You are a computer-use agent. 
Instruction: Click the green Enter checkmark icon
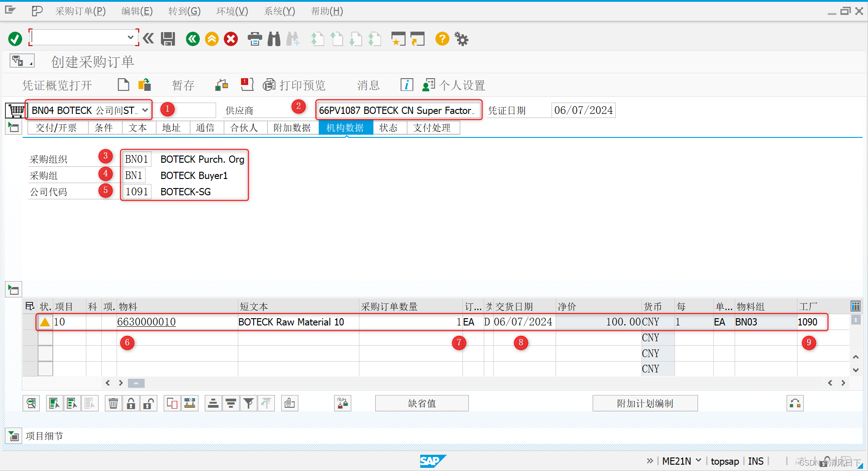pyautogui.click(x=15, y=39)
